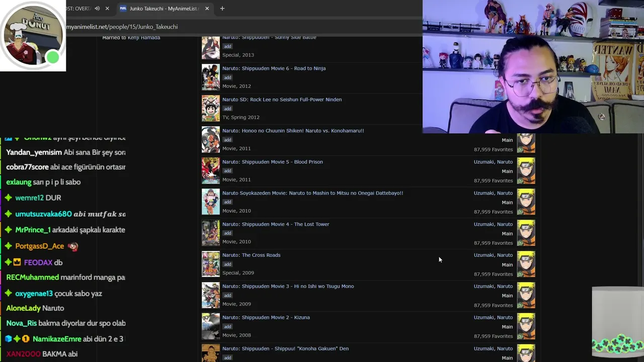Close the OST browser tab
This screenshot has width=644, height=362.
(107, 9)
